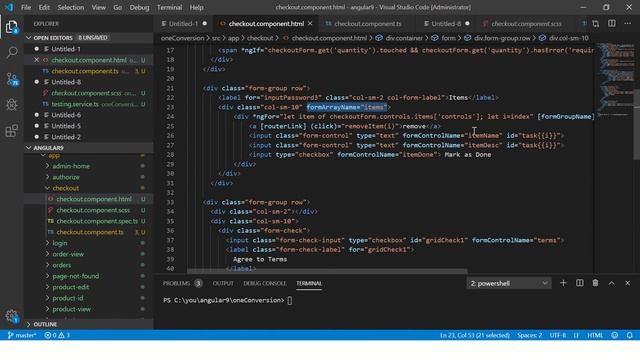Select the Terminal panel tab

coord(309,283)
